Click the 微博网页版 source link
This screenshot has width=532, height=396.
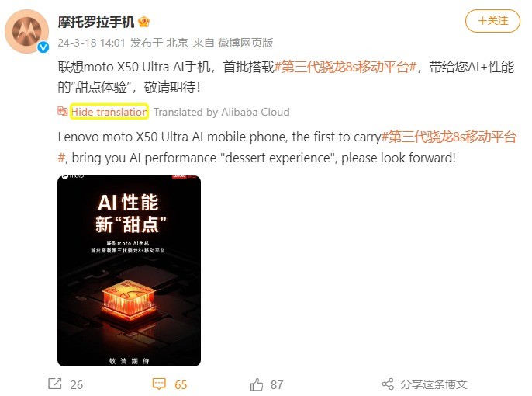(246, 43)
